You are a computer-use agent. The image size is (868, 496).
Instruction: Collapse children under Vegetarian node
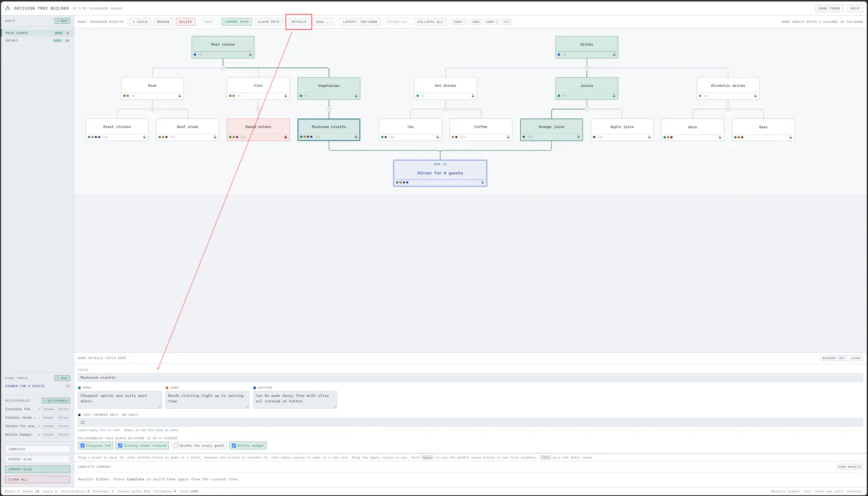[329, 109]
